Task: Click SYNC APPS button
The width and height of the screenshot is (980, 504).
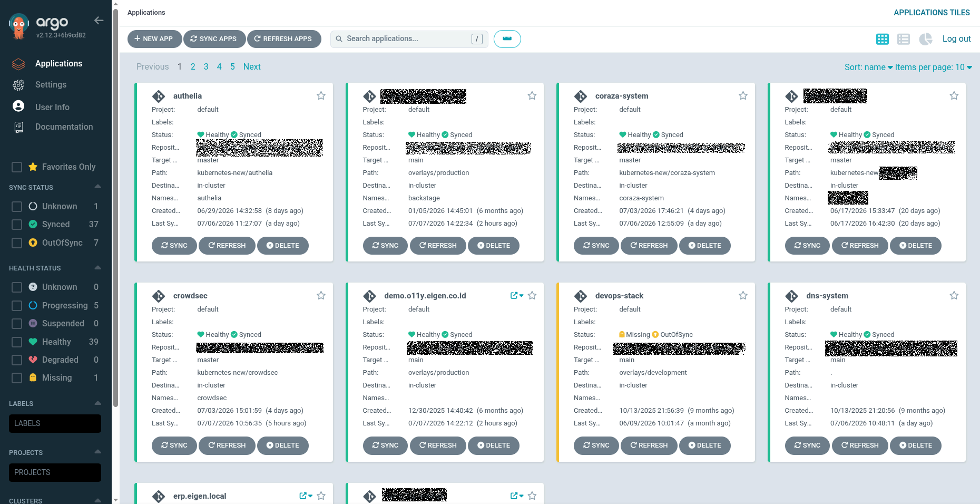Action: point(214,39)
